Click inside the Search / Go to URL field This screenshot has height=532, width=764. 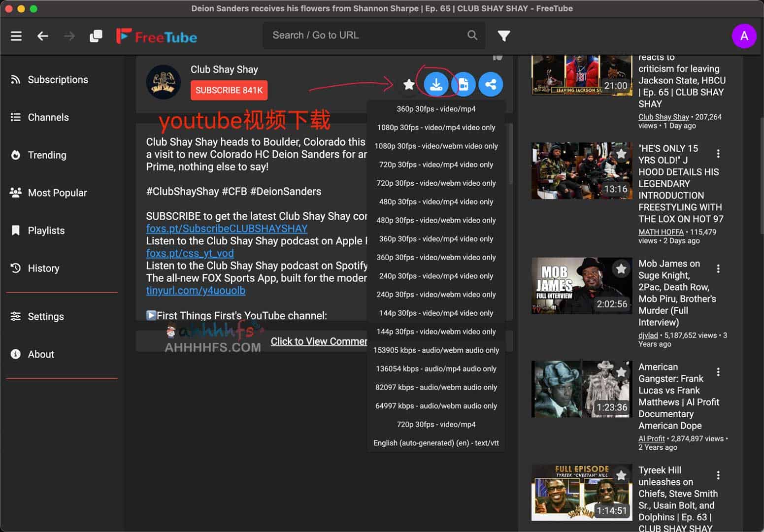[x=365, y=35]
